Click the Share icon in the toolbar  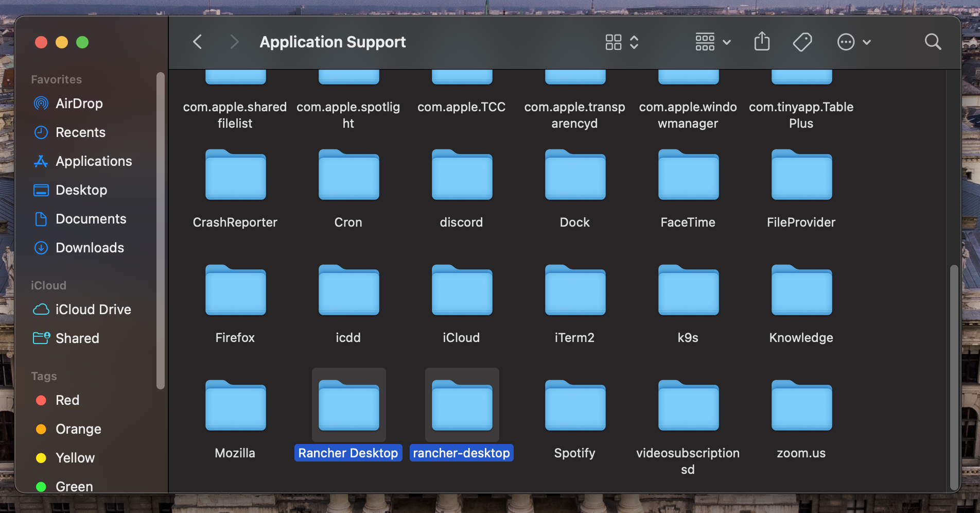coord(762,42)
